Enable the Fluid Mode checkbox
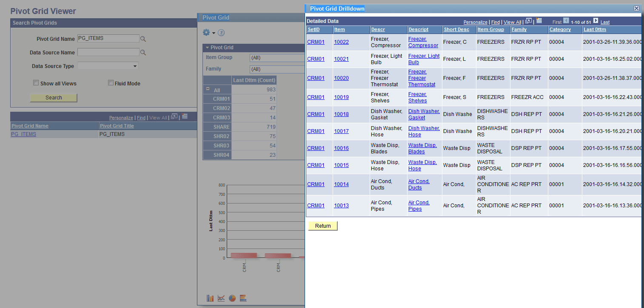The width and height of the screenshot is (644, 308). tap(111, 83)
